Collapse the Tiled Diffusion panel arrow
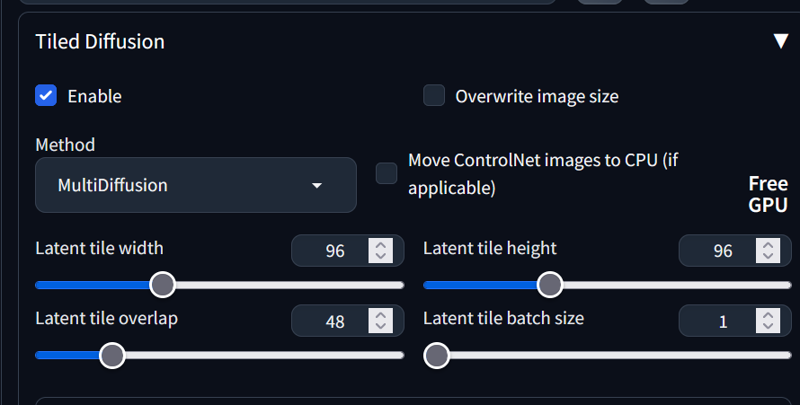This screenshot has width=800, height=405. click(781, 41)
